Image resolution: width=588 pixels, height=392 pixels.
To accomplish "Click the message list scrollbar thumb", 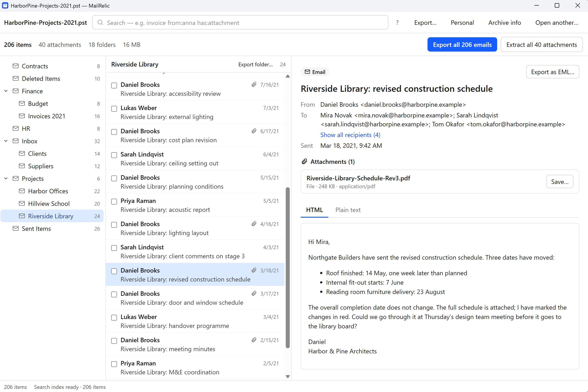I will [288, 267].
